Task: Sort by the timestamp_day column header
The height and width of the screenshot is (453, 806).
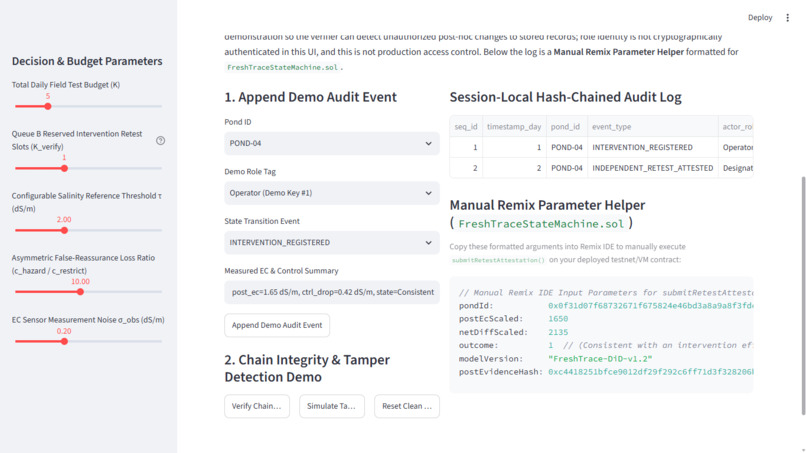Action: [514, 126]
